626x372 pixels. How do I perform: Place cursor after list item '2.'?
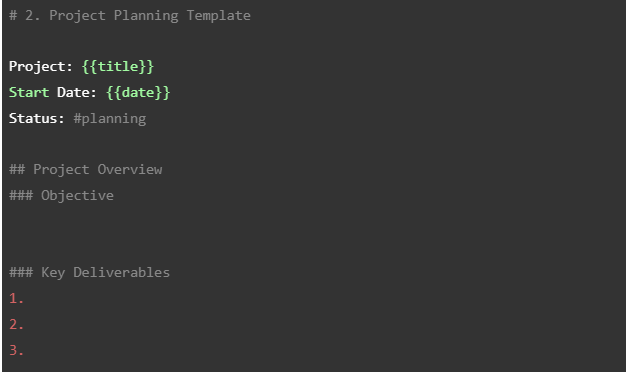pos(26,324)
